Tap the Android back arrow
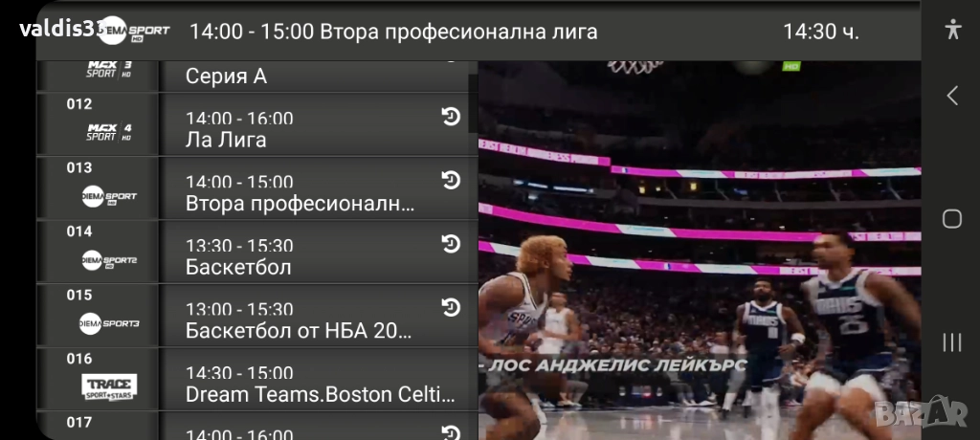 [x=952, y=96]
